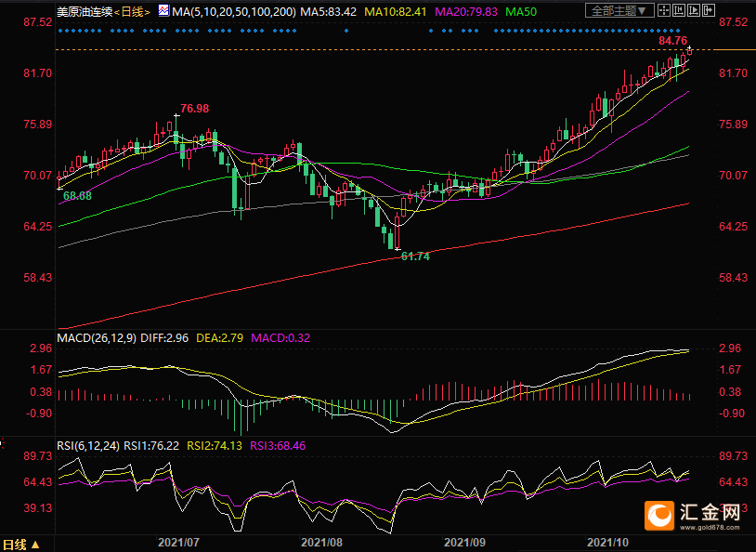The width and height of the screenshot is (756, 552).
Task: Click the <日线> period label in chart title
Action: click(131, 11)
